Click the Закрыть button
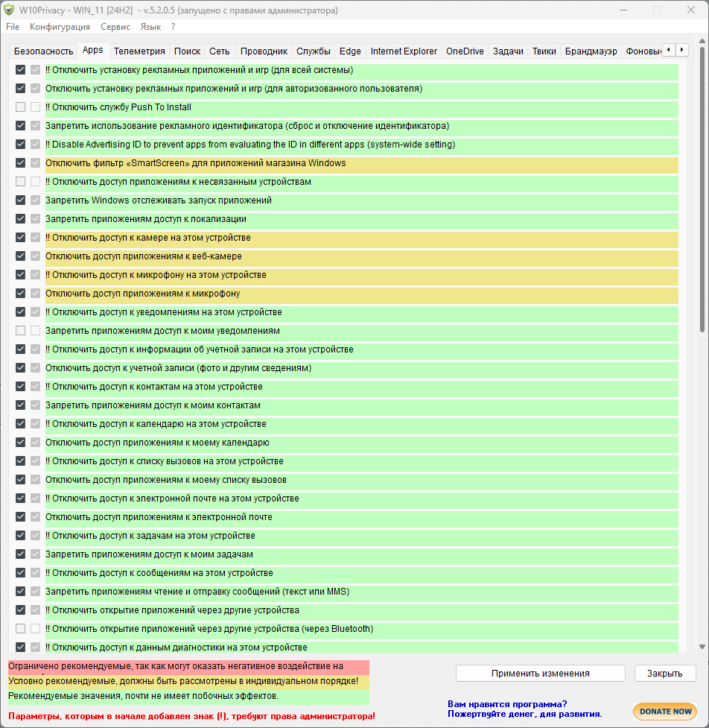This screenshot has height=728, width=709. pyautogui.click(x=664, y=673)
